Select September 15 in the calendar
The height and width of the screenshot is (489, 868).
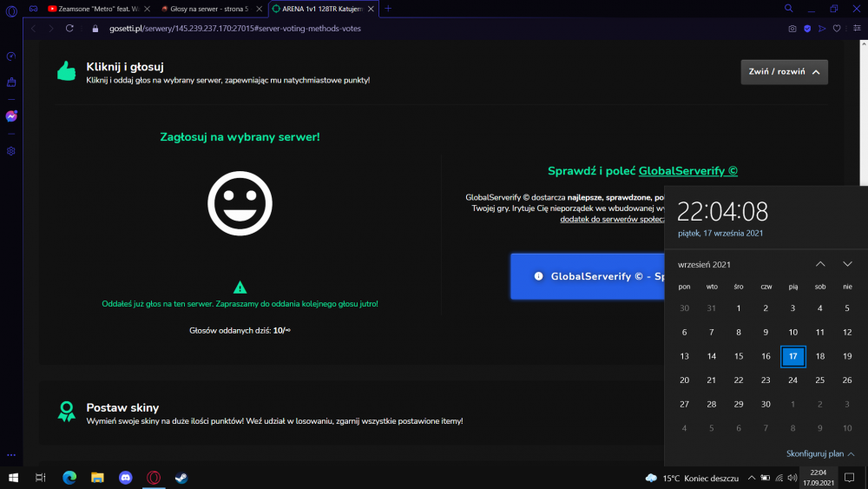point(739,356)
